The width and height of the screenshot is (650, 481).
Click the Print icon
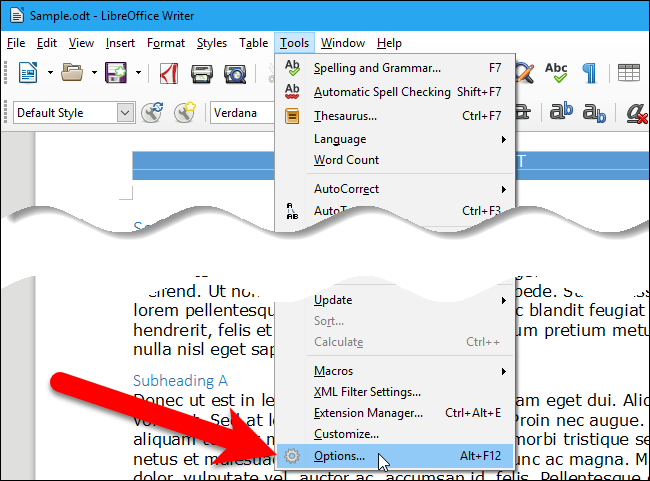click(202, 74)
